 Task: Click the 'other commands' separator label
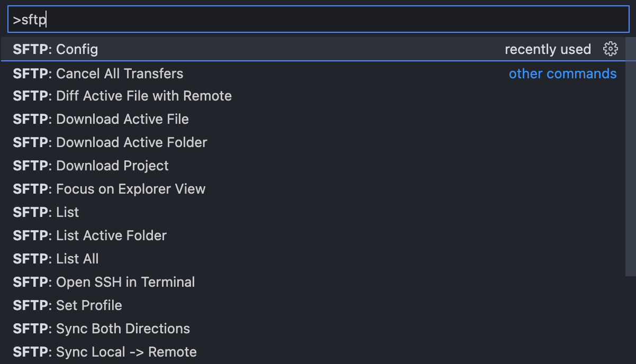click(x=562, y=74)
